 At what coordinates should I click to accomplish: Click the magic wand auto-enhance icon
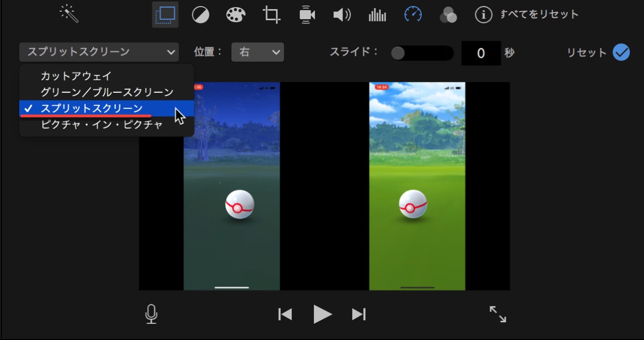pyautogui.click(x=69, y=14)
